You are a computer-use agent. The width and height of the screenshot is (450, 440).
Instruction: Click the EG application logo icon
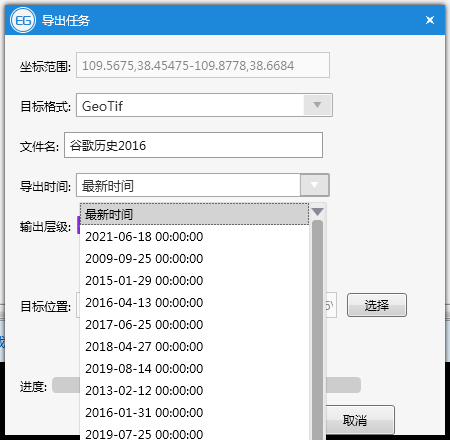point(23,20)
